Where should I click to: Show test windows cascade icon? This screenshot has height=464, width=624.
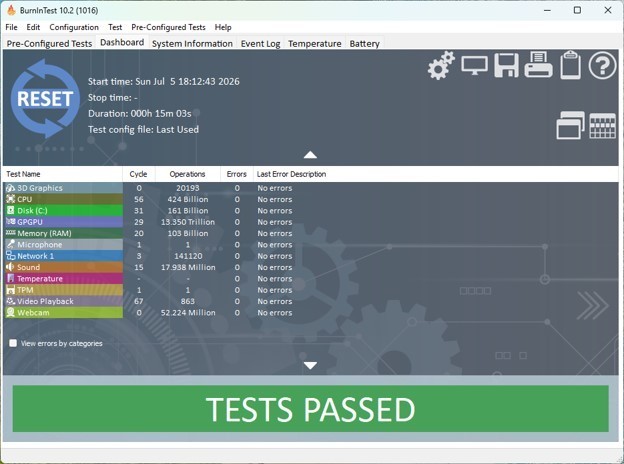click(x=570, y=125)
